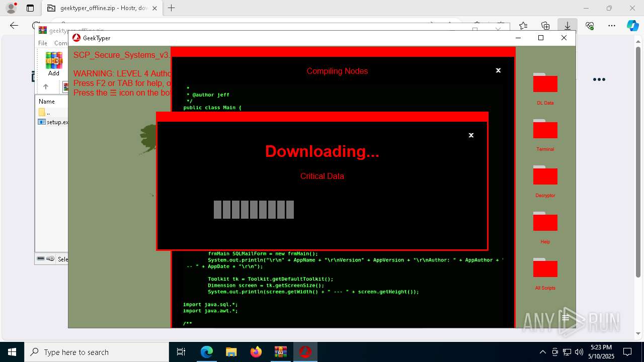Screen dimensions: 644x362
Task: Click the page's three-dots more options
Action: tap(599, 79)
